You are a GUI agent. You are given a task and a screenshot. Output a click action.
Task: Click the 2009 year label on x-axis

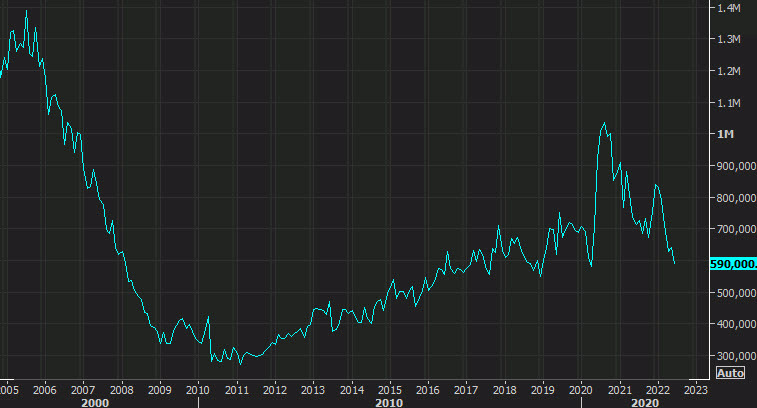[160, 389]
